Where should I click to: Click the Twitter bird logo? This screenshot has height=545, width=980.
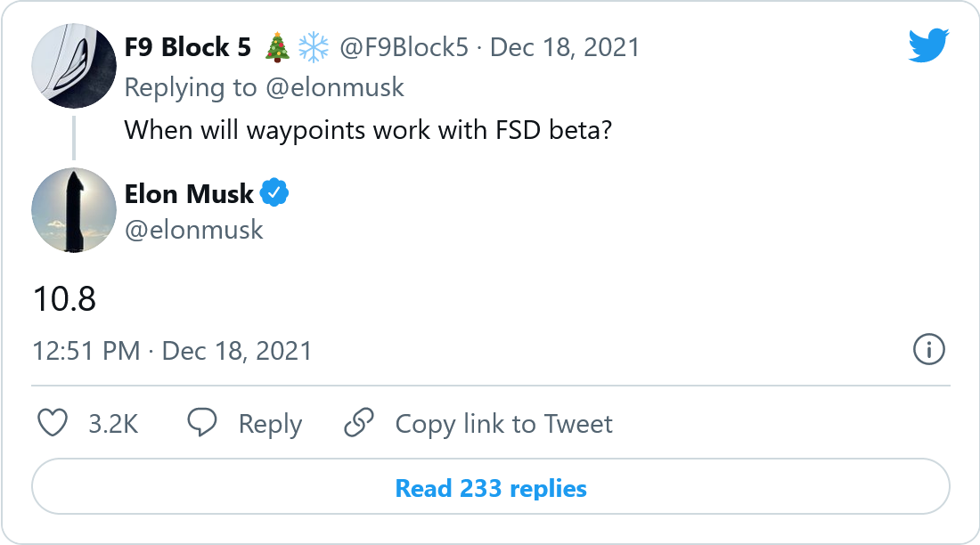point(928,45)
